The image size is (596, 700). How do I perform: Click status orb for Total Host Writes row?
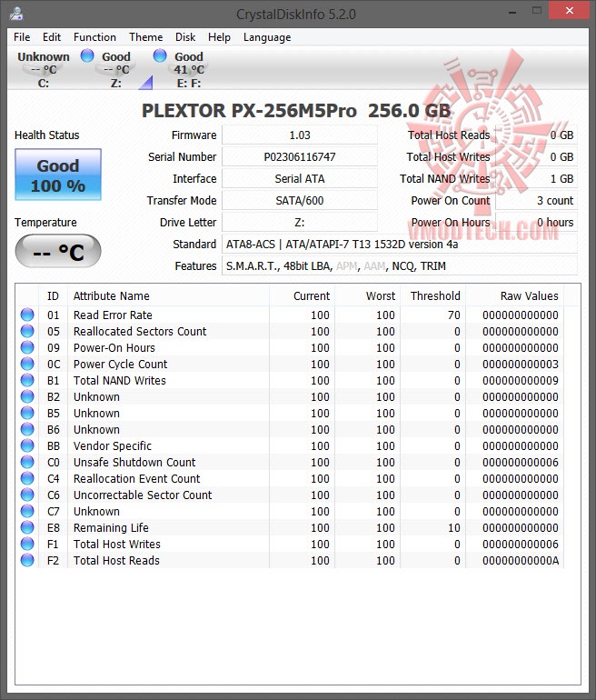click(27, 544)
